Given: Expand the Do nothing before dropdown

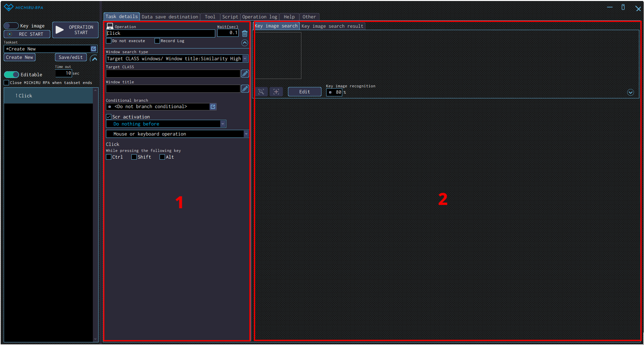Looking at the screenshot, I should pos(223,124).
